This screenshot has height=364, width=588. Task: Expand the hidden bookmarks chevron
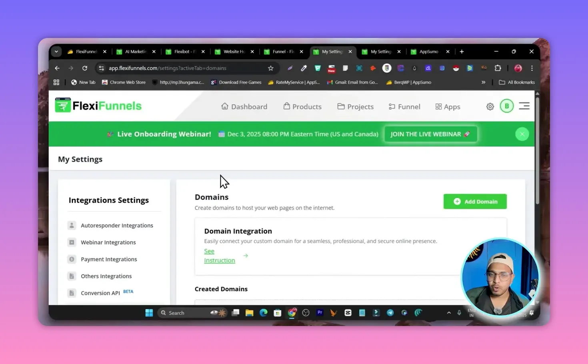coord(483,82)
